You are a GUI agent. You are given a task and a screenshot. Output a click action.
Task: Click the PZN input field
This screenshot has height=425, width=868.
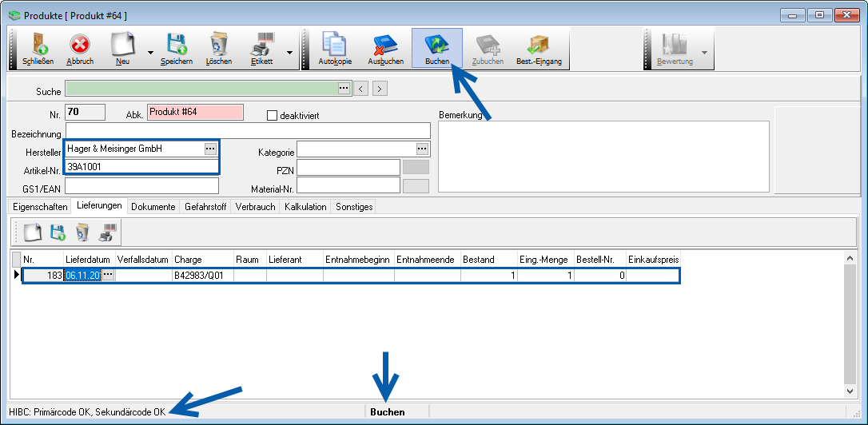(348, 167)
